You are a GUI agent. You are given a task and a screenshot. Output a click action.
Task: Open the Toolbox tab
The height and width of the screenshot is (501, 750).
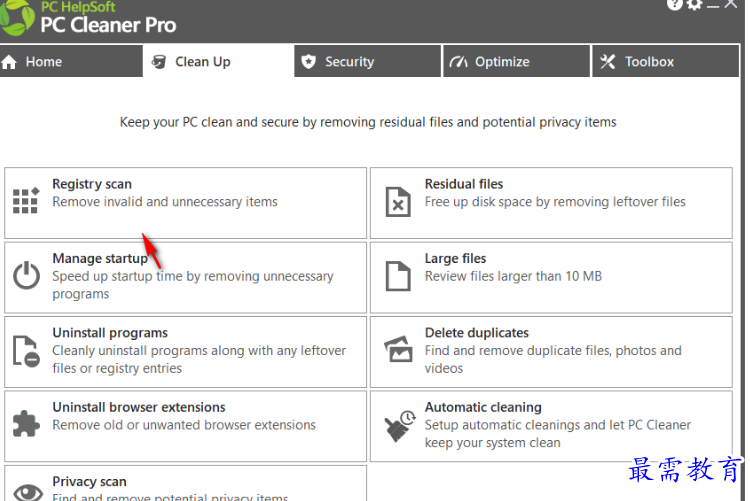tap(666, 61)
